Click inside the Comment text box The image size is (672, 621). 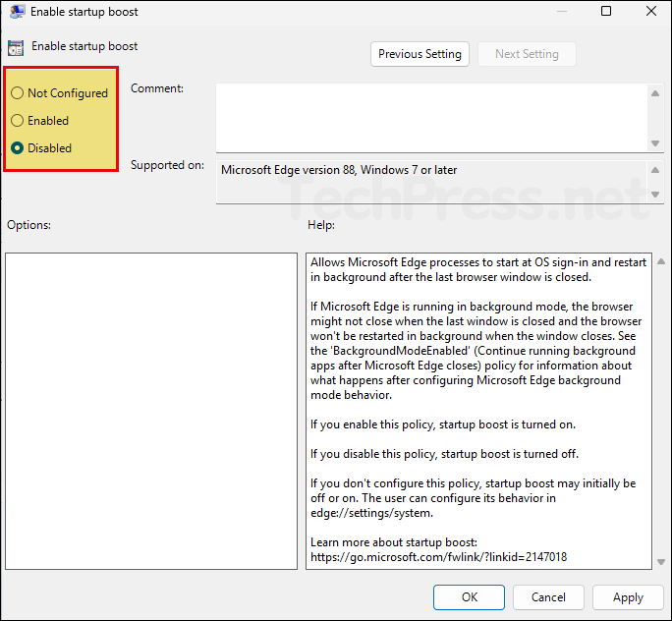tap(431, 118)
